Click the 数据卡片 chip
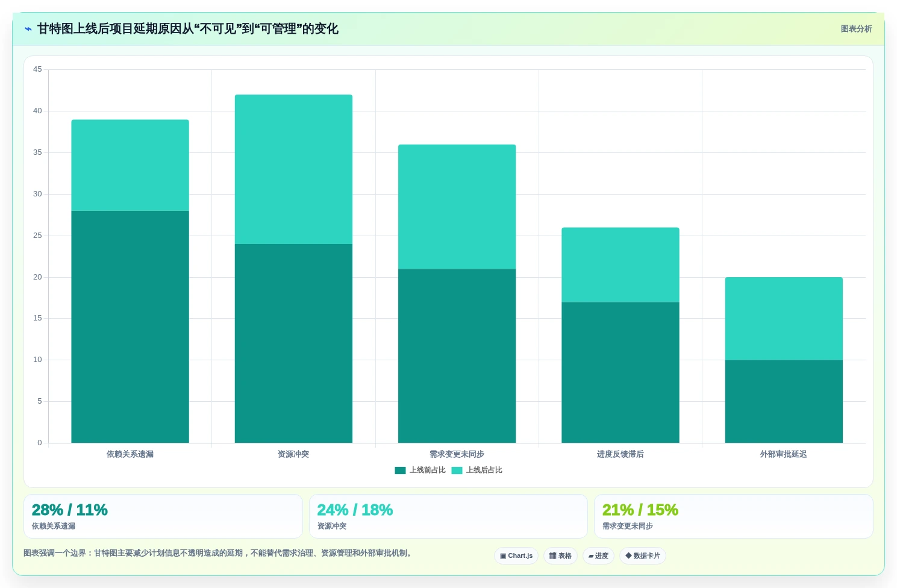The image size is (897, 588). (x=643, y=556)
